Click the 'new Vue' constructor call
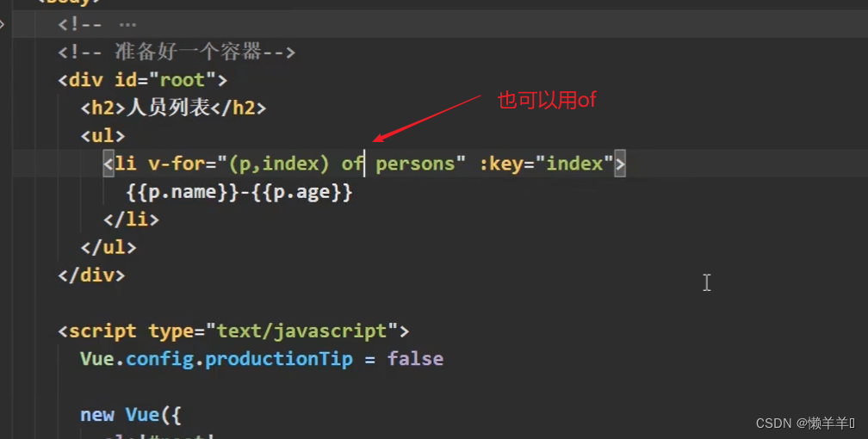The height and width of the screenshot is (439, 868). tap(120, 415)
